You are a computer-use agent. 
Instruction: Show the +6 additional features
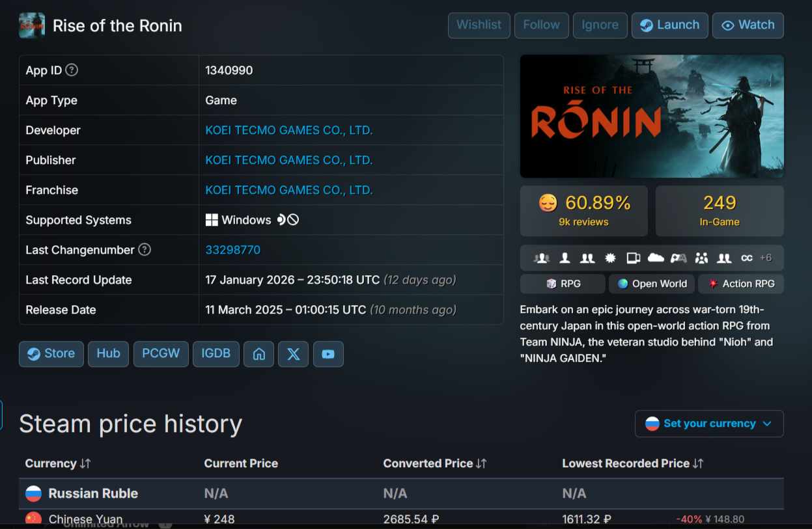[766, 258]
